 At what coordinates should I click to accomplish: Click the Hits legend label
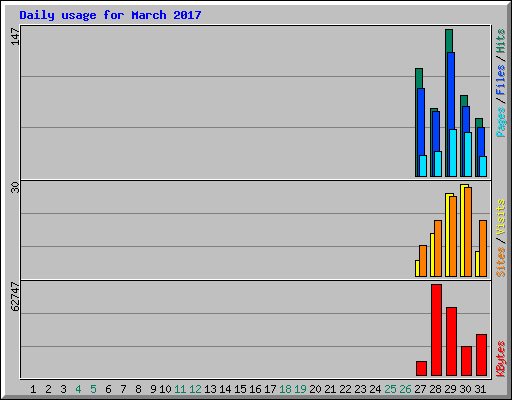pyautogui.click(x=501, y=41)
